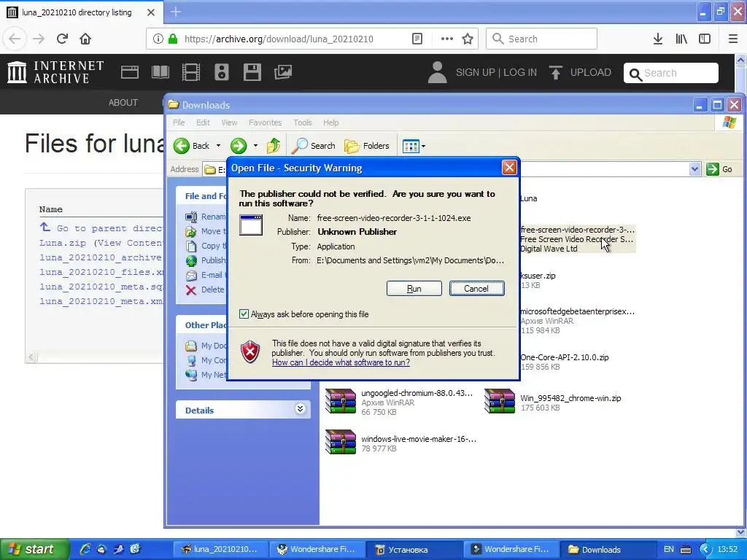Select the windows-live-movie-maker archive file

(x=400, y=443)
